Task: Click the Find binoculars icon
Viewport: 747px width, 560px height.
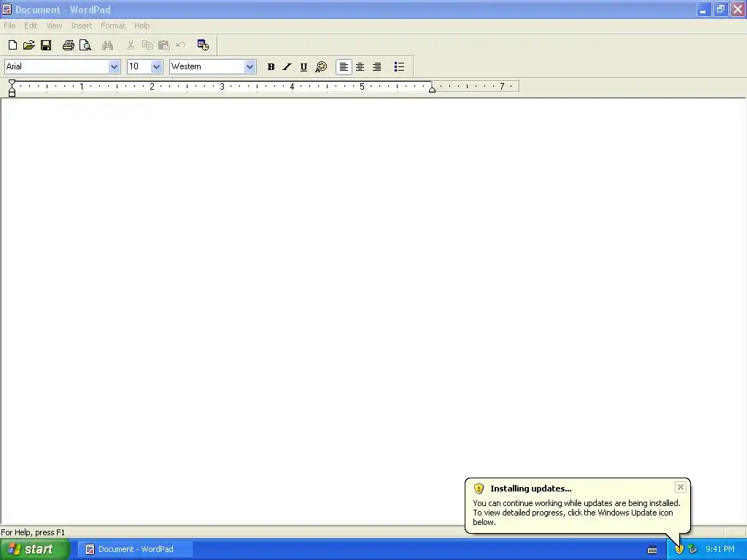Action: pyautogui.click(x=108, y=45)
